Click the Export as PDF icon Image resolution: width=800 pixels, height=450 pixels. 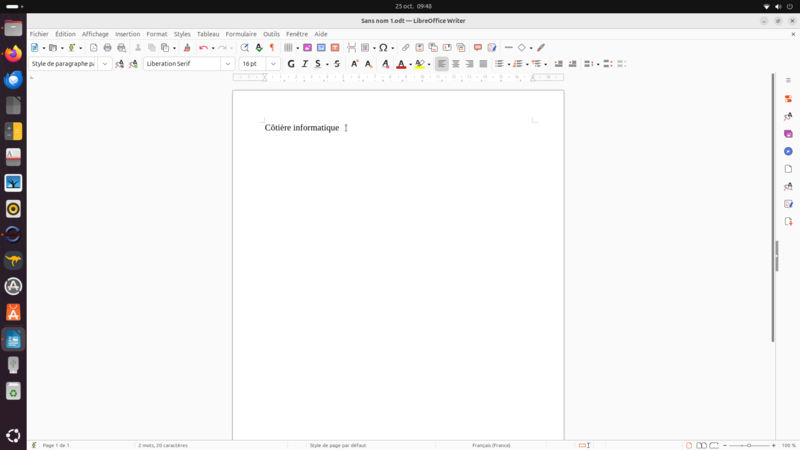(x=93, y=47)
